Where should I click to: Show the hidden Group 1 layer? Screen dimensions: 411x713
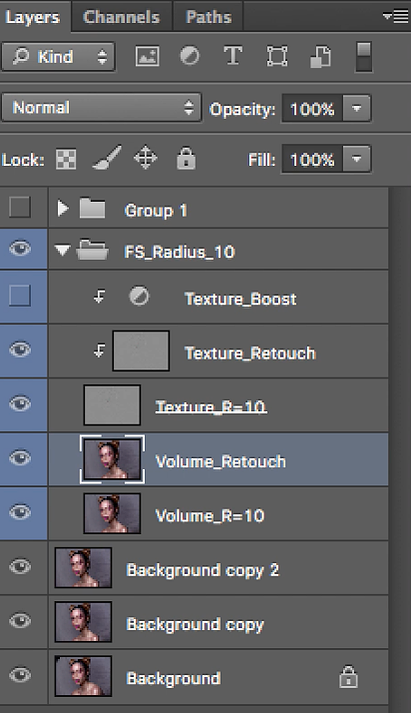pyautogui.click(x=20, y=207)
